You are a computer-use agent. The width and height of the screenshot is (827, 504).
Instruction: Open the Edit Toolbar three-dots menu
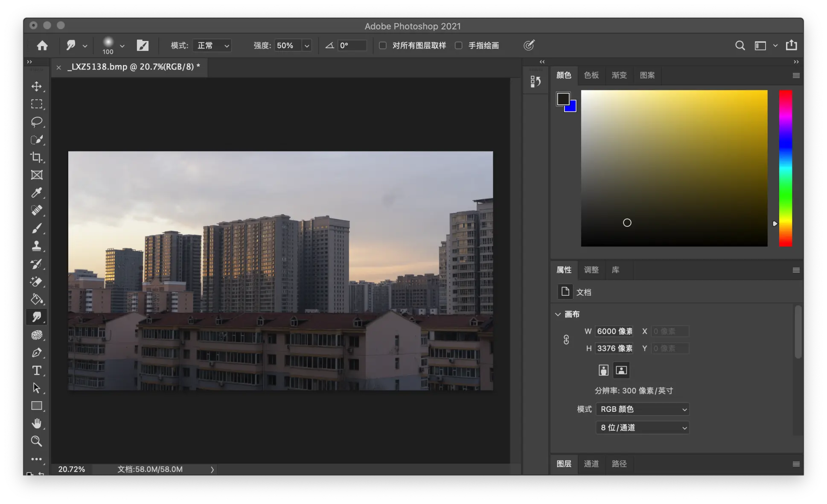pos(37,459)
